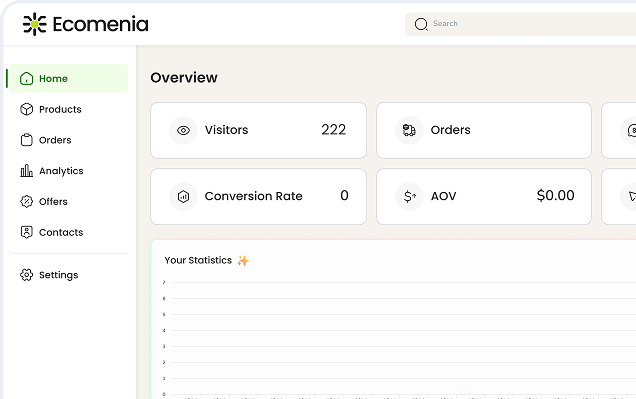The width and height of the screenshot is (636, 399).
Task: Click the Ecomenia starburst logo icon
Action: tap(34, 24)
